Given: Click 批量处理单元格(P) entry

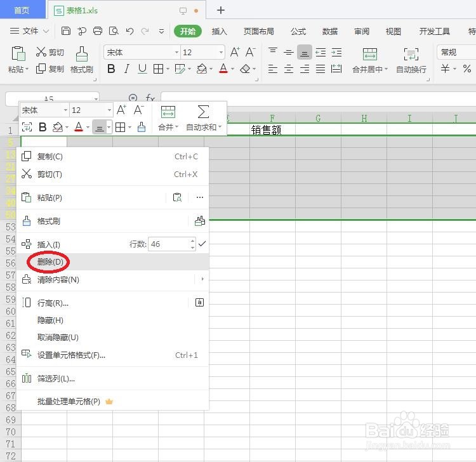Looking at the screenshot, I should (112, 401).
